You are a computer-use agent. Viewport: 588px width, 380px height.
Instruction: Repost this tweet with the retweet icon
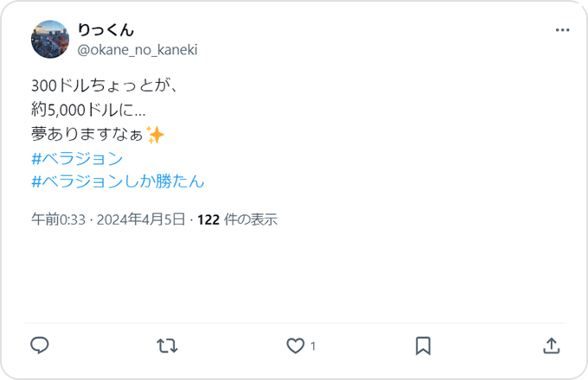[x=167, y=345]
